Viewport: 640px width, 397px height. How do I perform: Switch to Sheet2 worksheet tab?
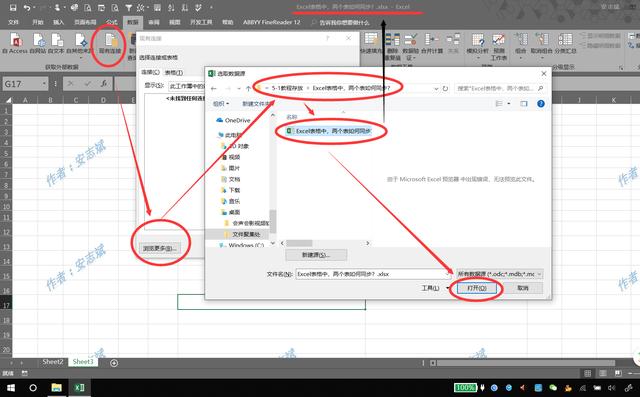(x=53, y=362)
